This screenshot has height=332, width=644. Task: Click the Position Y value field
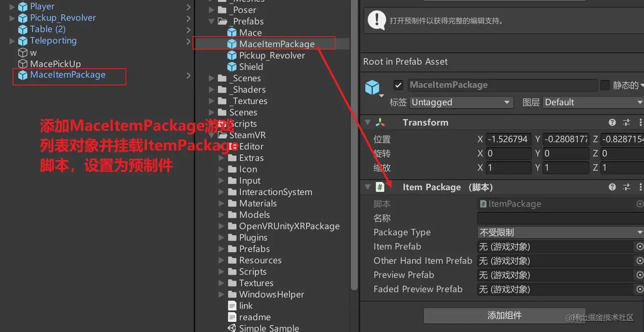coord(566,139)
